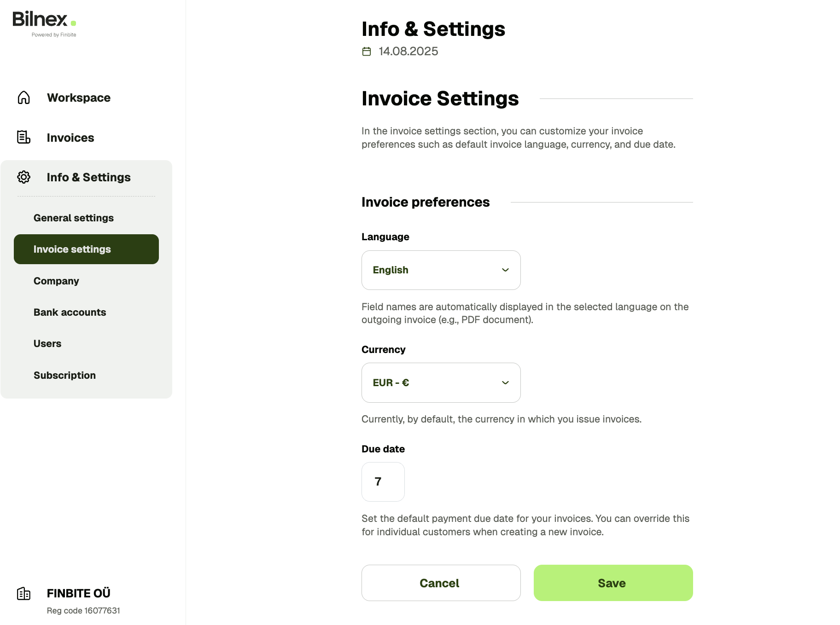Viewport: 840px width, 625px height.
Task: Open the Users settings page
Action: click(47, 343)
